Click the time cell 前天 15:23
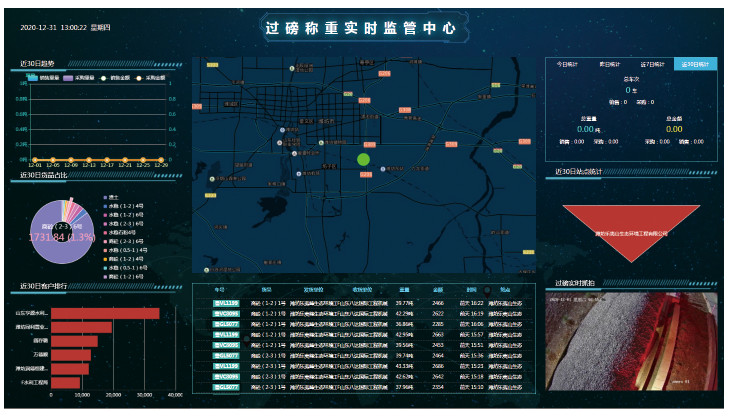 coord(471,367)
